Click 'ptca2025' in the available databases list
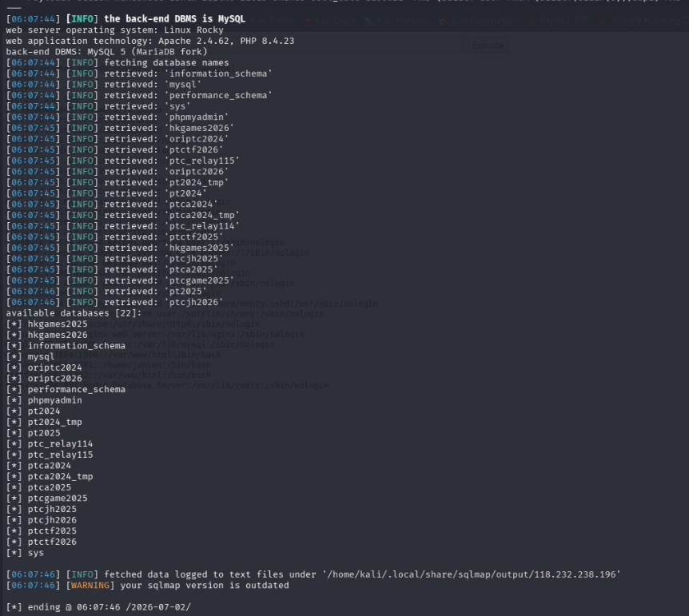The height and width of the screenshot is (616, 689). coord(50,487)
